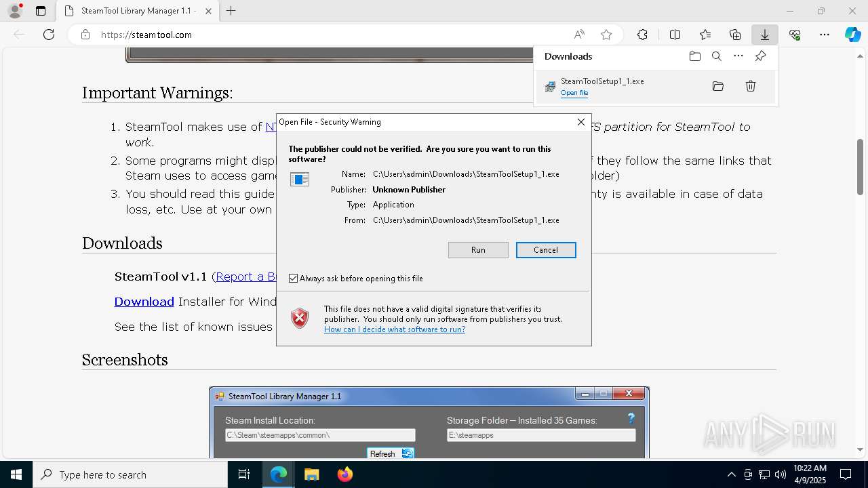
Task: Open Edge Settings and more menu
Action: point(825,35)
